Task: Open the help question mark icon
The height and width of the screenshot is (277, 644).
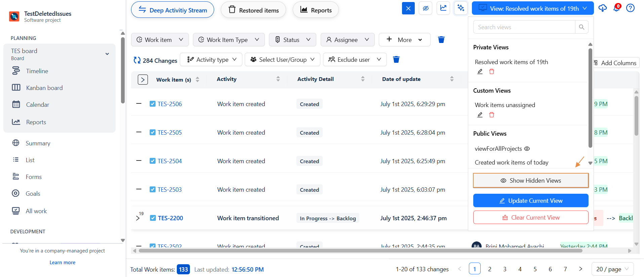Action: [x=630, y=8]
